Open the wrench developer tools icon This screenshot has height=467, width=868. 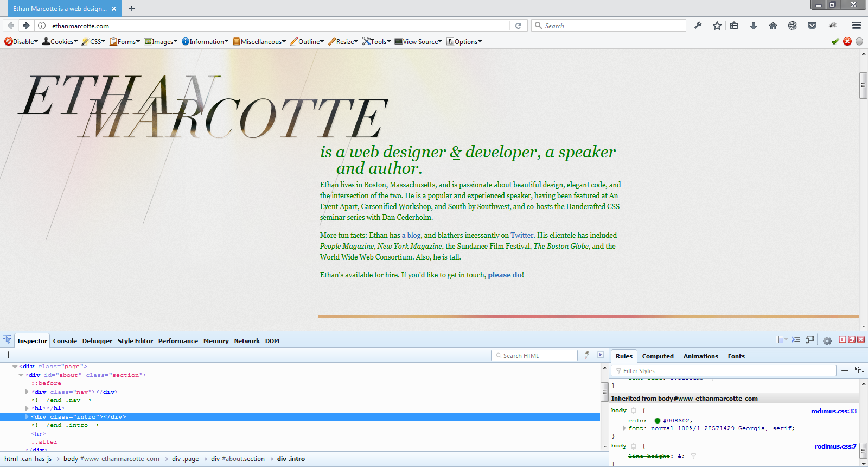(x=698, y=26)
